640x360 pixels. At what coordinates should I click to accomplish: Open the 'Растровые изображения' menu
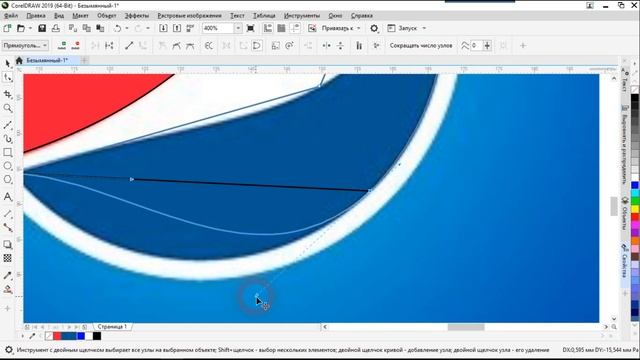pyautogui.click(x=189, y=16)
